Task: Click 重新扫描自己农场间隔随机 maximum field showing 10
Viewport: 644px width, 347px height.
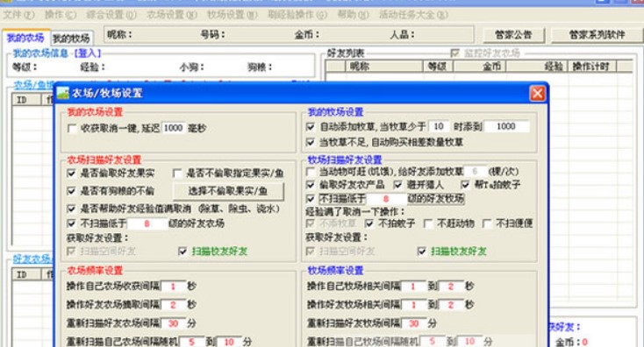Action: pyautogui.click(x=229, y=342)
